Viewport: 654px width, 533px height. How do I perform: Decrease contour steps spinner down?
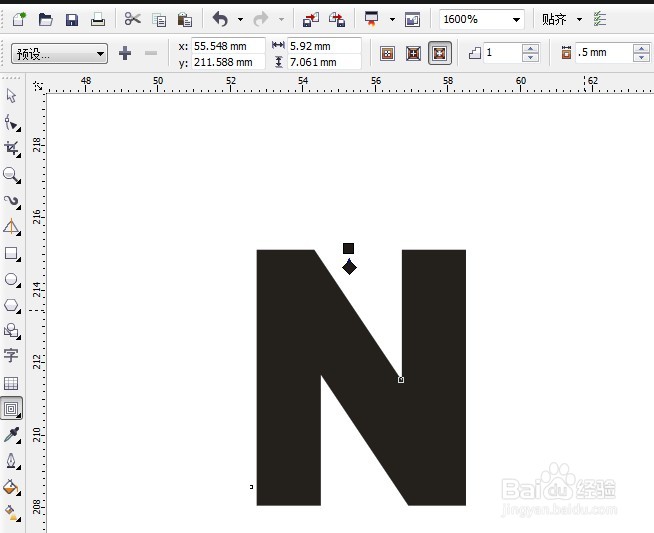(x=531, y=58)
